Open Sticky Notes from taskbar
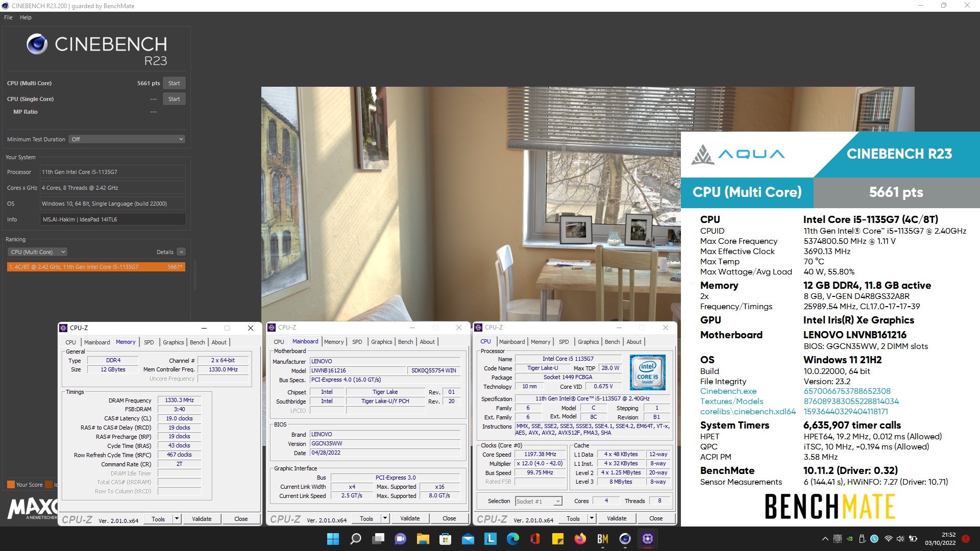Viewport: 980px width, 551px height. pyautogui.click(x=558, y=539)
